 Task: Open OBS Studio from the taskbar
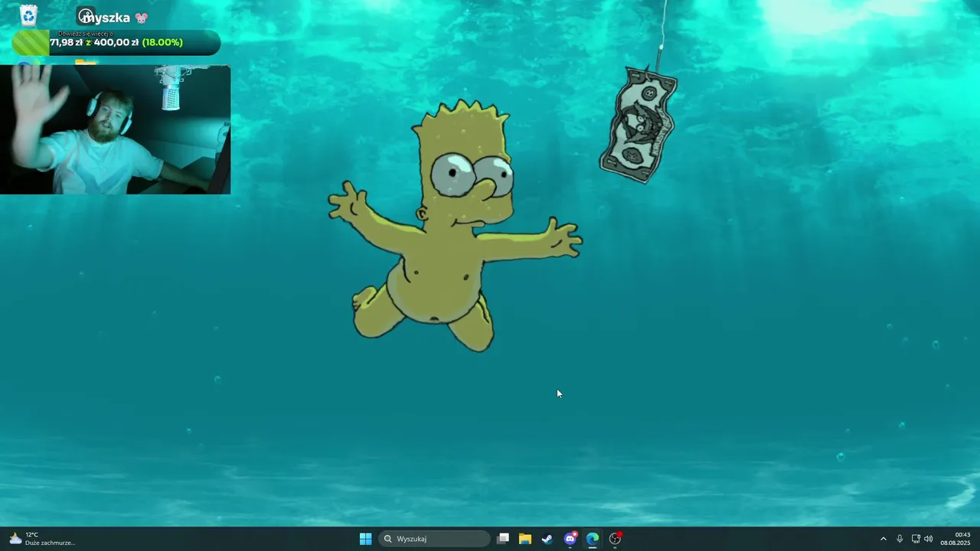coord(615,539)
